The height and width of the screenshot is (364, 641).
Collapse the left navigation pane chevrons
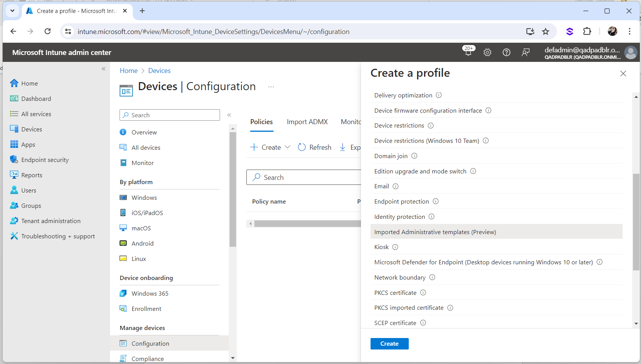point(104,69)
